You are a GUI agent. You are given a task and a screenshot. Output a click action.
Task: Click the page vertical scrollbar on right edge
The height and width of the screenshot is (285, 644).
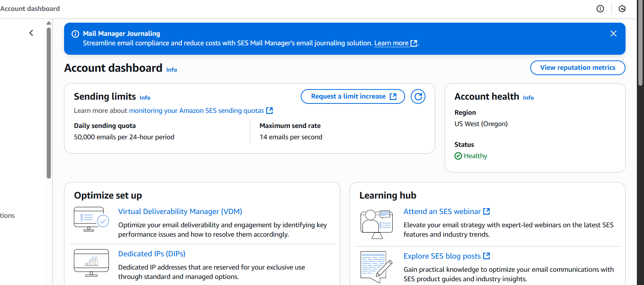[640, 43]
